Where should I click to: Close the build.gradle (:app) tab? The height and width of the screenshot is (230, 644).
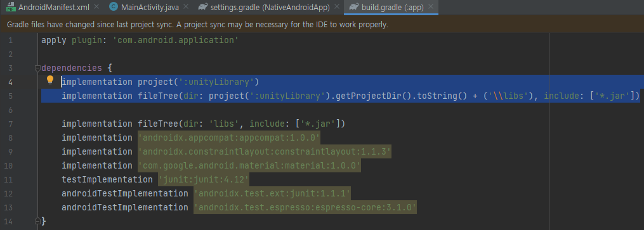coord(430,7)
